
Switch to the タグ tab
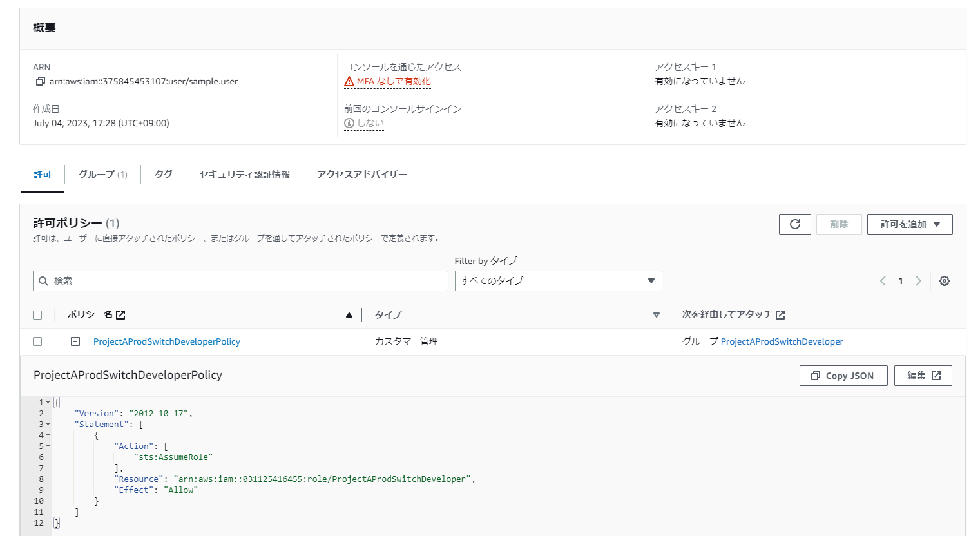[164, 175]
